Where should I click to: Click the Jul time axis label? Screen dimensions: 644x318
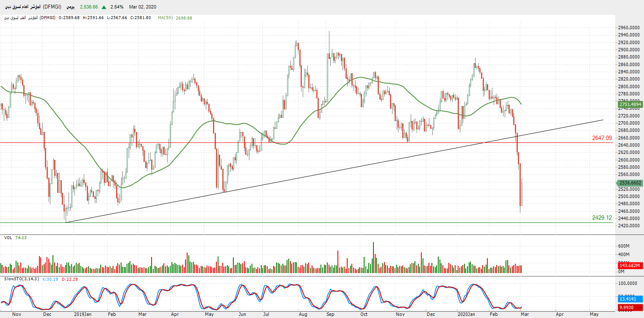tap(267, 315)
